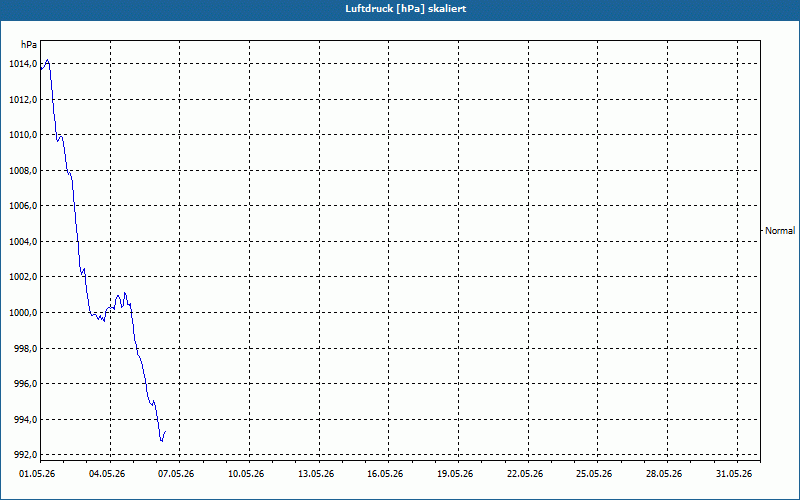Click the 994,0 y-axis value
This screenshot has width=800, height=500.
[x=25, y=419]
